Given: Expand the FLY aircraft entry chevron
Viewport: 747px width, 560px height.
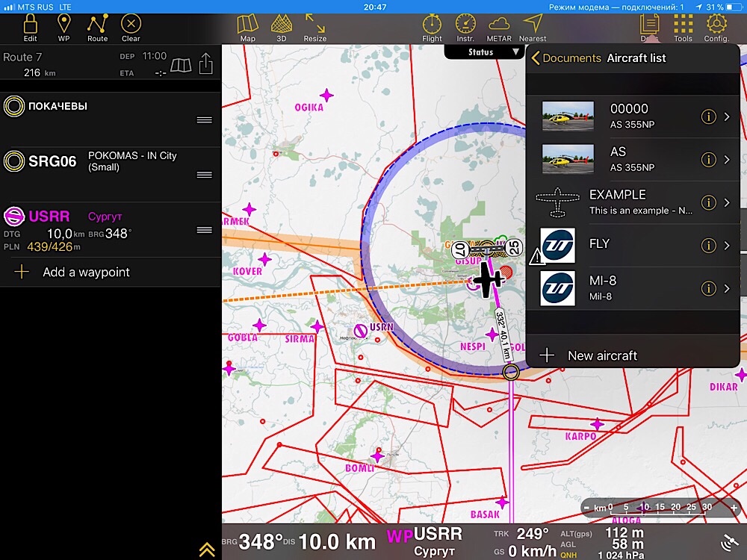Looking at the screenshot, I should click(727, 246).
